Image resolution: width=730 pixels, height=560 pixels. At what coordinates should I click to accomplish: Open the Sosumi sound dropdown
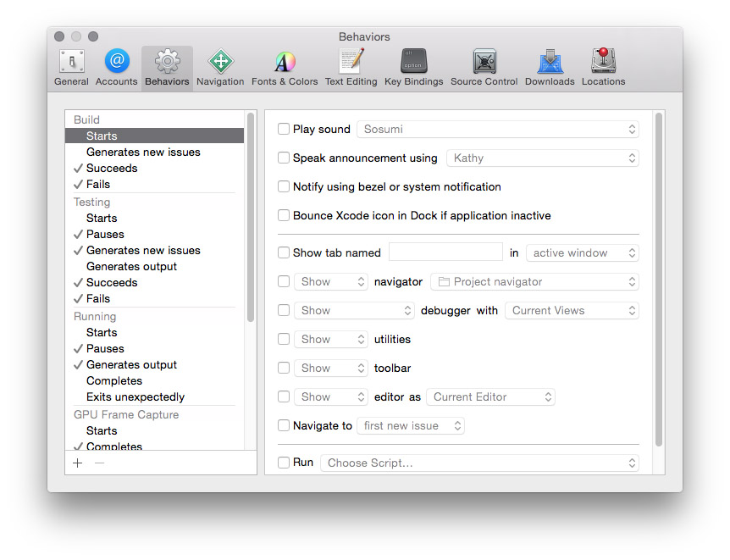pyautogui.click(x=498, y=129)
